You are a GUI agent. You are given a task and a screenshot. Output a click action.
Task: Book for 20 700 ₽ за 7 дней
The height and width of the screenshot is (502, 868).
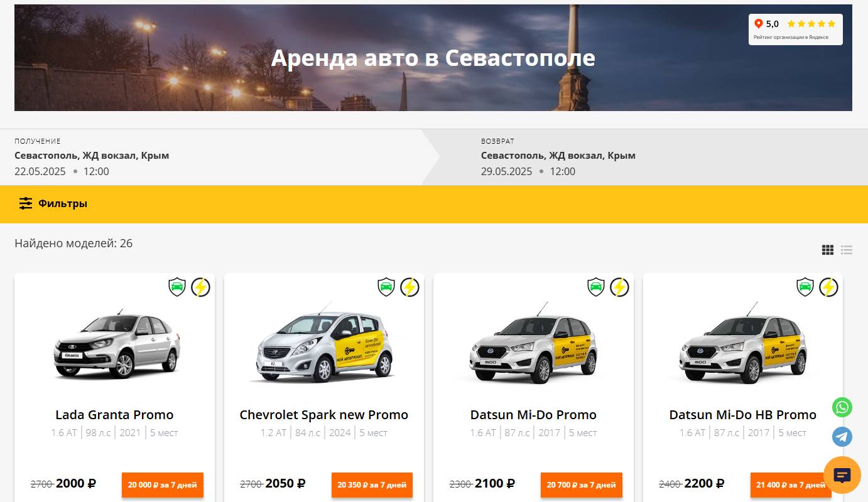click(582, 484)
